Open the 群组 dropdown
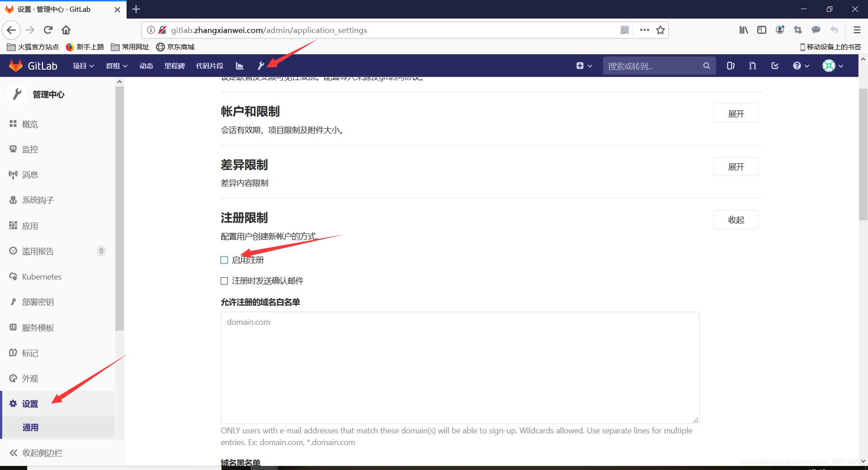This screenshot has height=470, width=868. pyautogui.click(x=116, y=66)
